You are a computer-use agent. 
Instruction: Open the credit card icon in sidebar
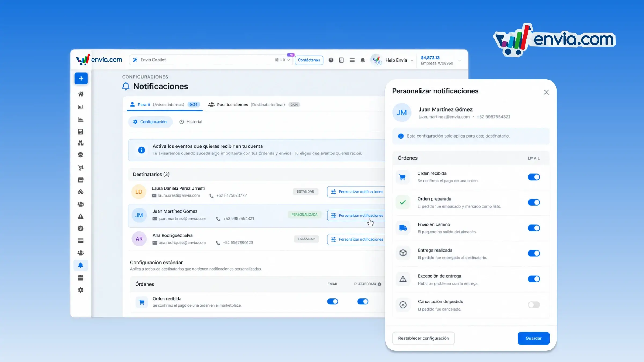pyautogui.click(x=80, y=241)
